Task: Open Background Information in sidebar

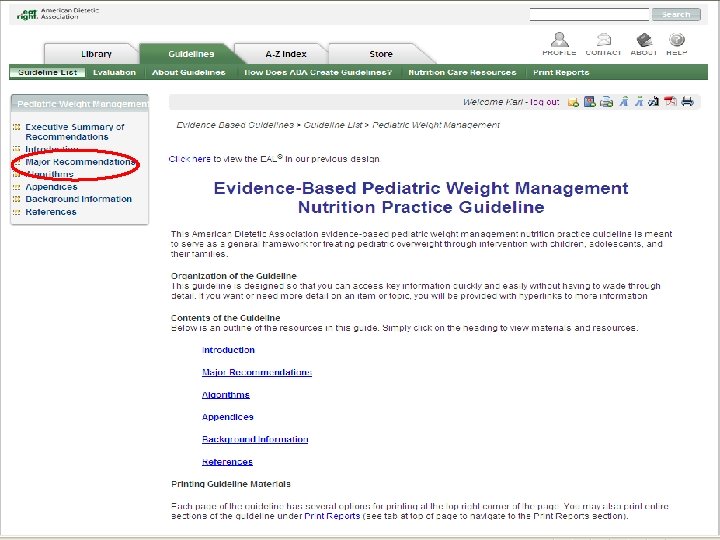Action: coord(79,199)
